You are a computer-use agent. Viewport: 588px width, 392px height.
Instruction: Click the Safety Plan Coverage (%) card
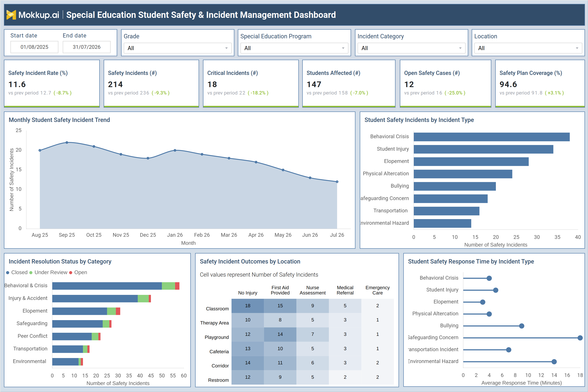pos(540,83)
